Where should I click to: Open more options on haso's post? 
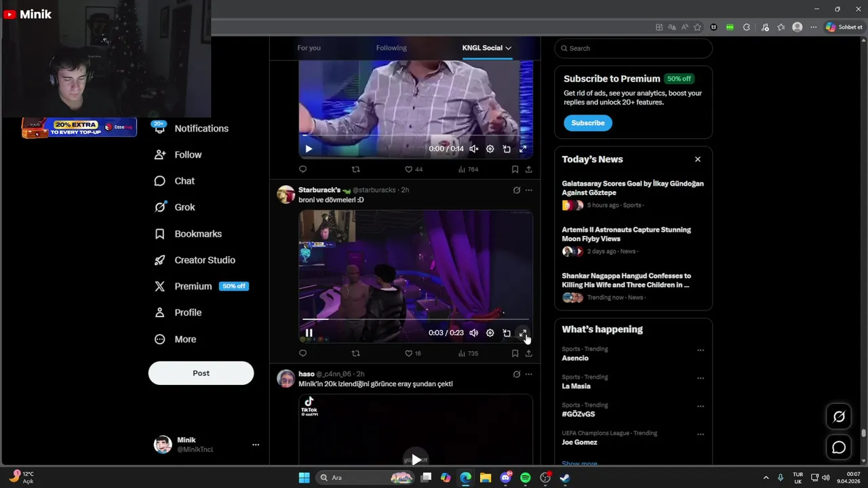coord(528,374)
